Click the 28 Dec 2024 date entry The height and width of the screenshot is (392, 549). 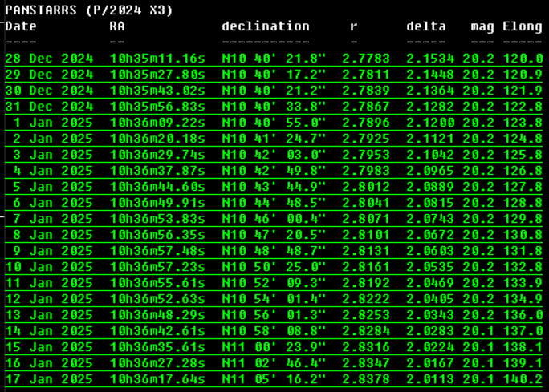pyautogui.click(x=49, y=59)
